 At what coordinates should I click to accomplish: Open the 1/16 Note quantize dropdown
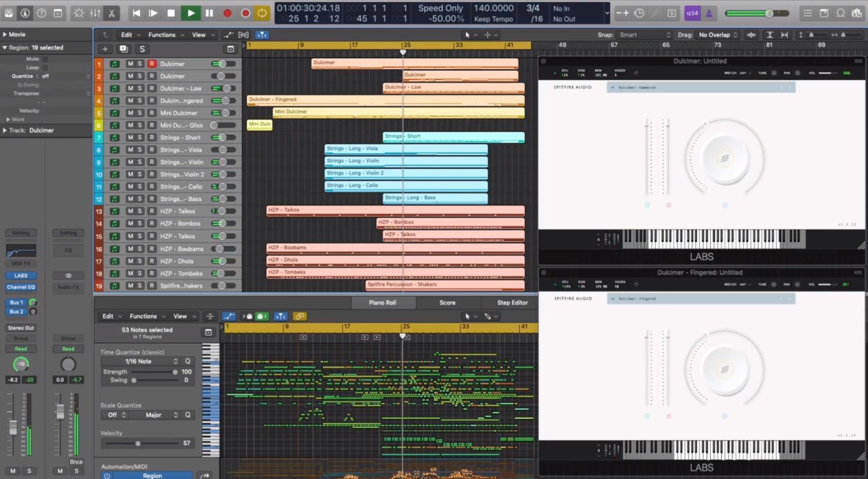click(140, 361)
